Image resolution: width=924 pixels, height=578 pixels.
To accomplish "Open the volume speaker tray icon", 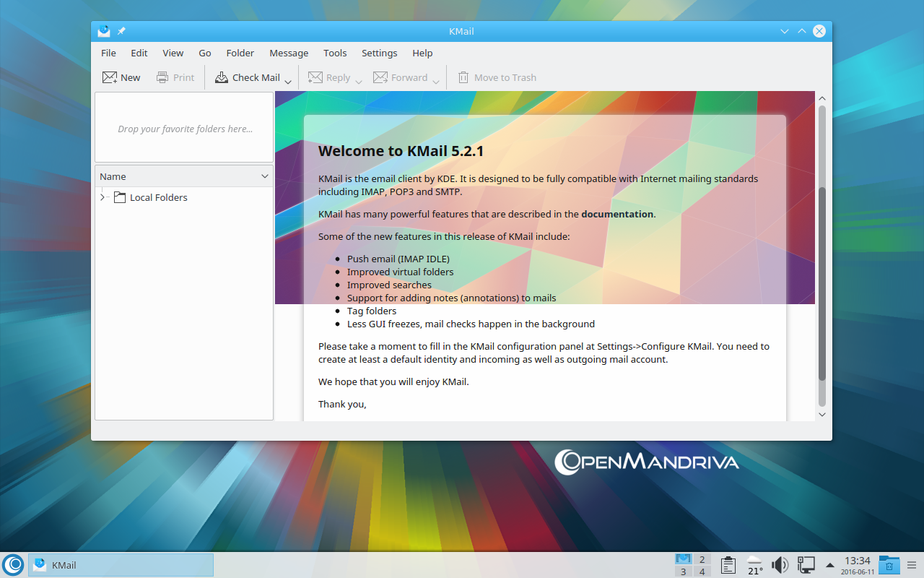I will pos(780,565).
